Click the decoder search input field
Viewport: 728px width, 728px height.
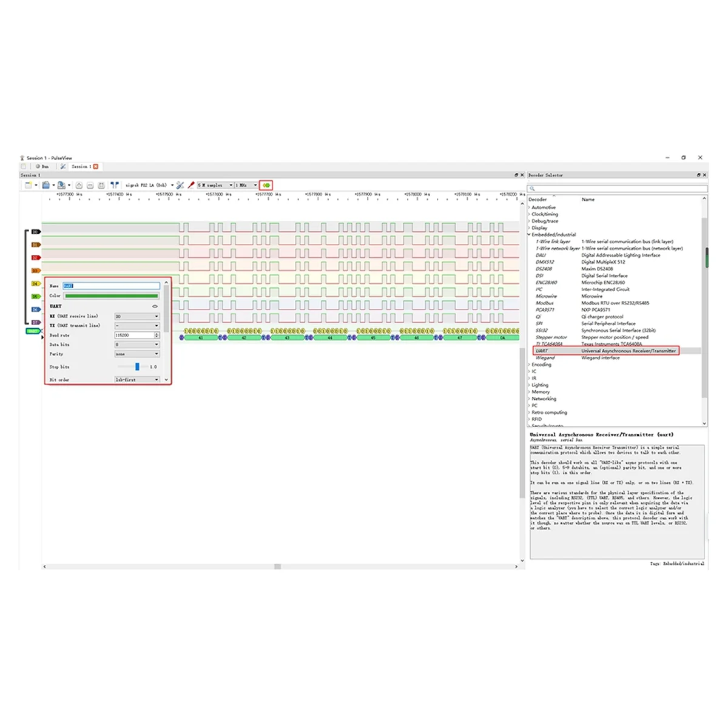[616, 189]
